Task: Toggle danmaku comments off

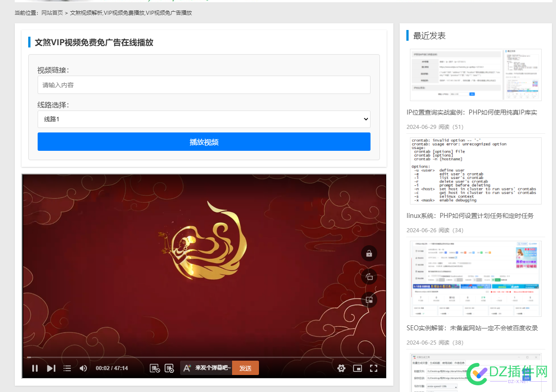Action: pos(155,368)
